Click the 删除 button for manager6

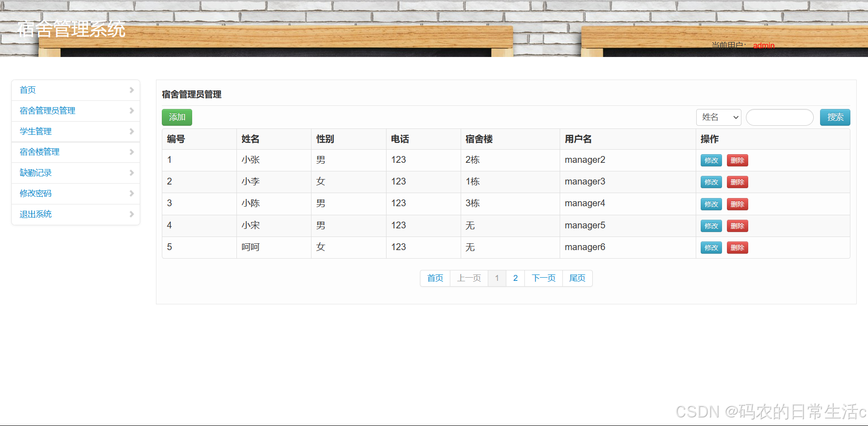[x=737, y=247]
